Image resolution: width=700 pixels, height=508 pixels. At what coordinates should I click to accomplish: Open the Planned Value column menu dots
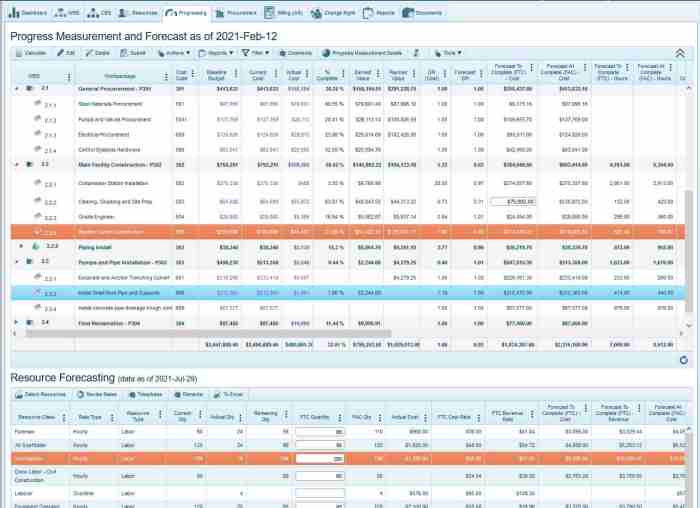pyautogui.click(x=414, y=74)
